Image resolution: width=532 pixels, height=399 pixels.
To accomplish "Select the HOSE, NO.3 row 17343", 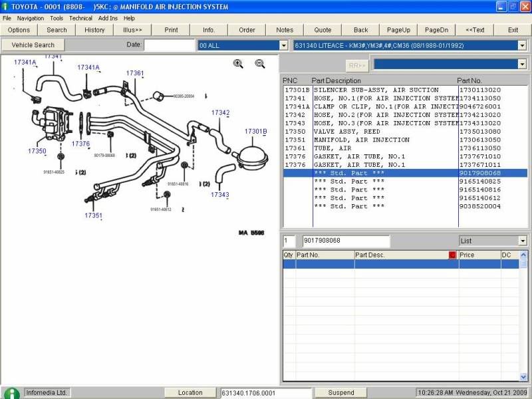I will pos(405,123).
